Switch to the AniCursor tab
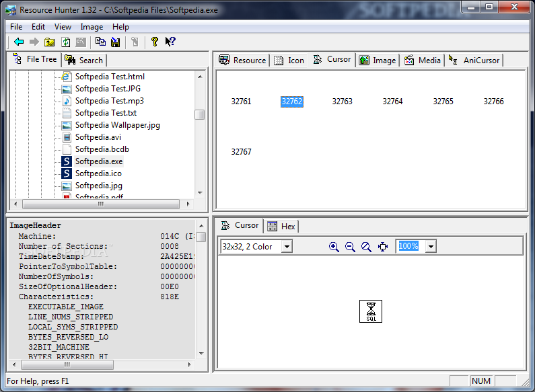 click(x=474, y=61)
